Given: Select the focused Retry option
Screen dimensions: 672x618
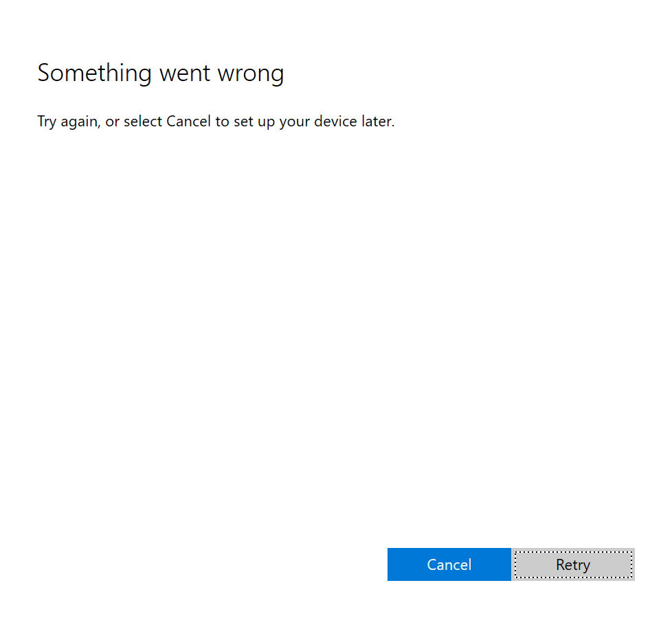Looking at the screenshot, I should pos(573,564).
